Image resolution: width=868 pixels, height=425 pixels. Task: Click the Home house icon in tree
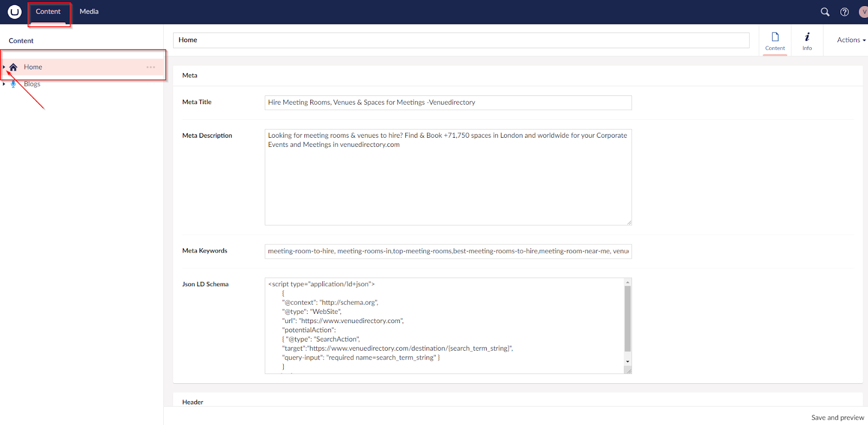(14, 67)
